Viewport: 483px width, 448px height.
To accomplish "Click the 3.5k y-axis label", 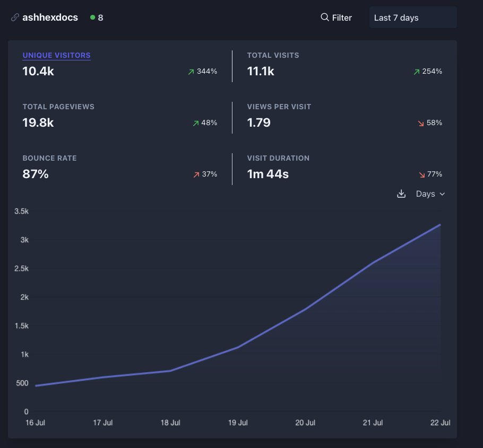I will coord(21,212).
